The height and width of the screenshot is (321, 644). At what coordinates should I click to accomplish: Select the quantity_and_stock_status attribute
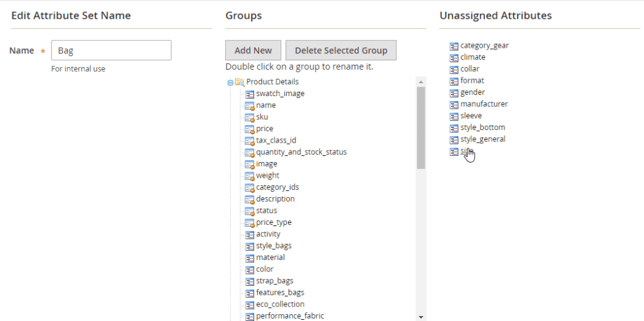pyautogui.click(x=301, y=152)
